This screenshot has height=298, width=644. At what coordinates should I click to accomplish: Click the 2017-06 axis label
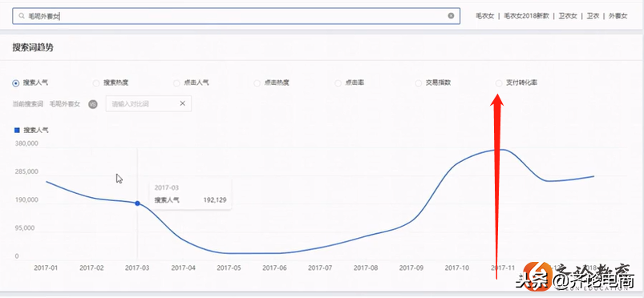coord(274,268)
